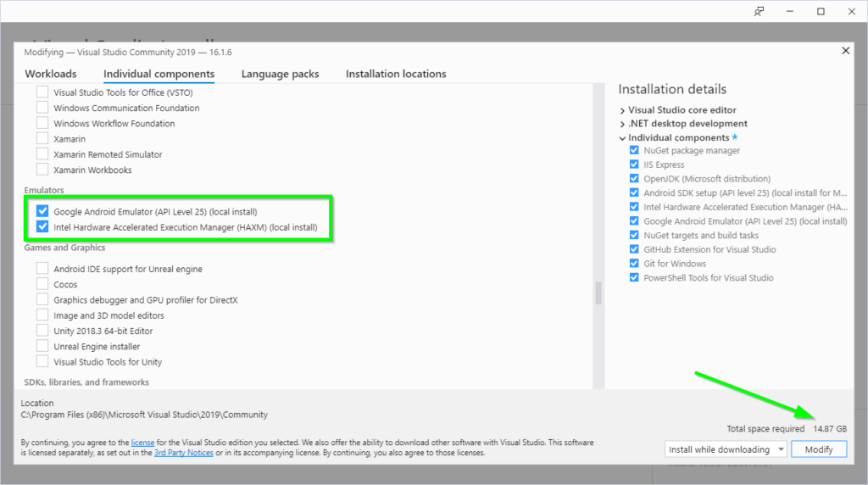Click the 14.87 GB space value
The height and width of the screenshot is (485, 868).
[830, 428]
